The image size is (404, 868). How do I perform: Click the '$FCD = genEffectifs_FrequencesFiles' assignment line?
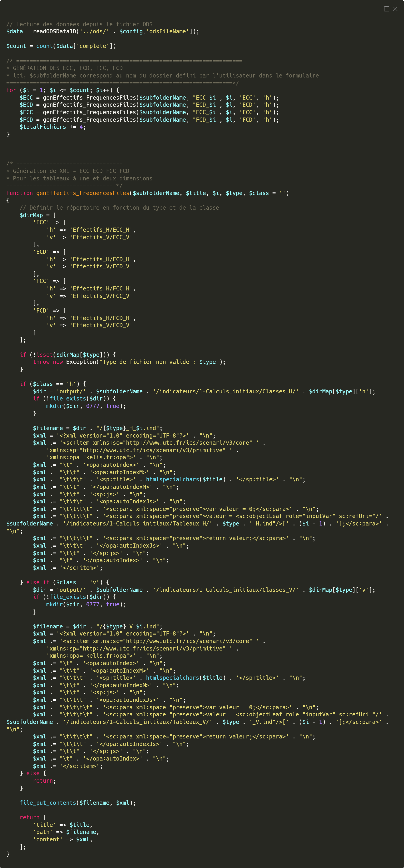149,120
